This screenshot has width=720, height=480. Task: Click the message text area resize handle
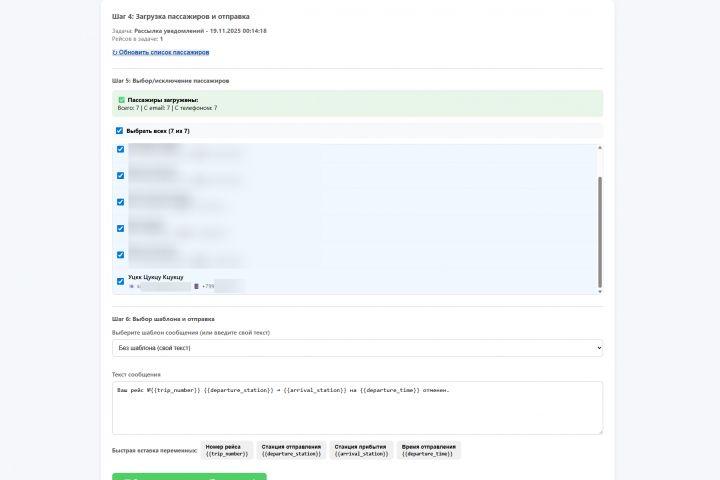pos(600,431)
